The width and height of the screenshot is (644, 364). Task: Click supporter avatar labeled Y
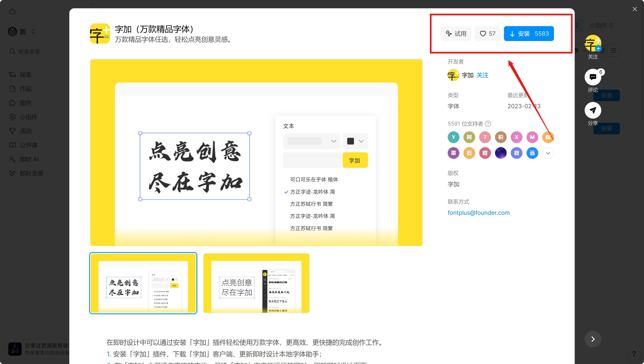coord(453,137)
